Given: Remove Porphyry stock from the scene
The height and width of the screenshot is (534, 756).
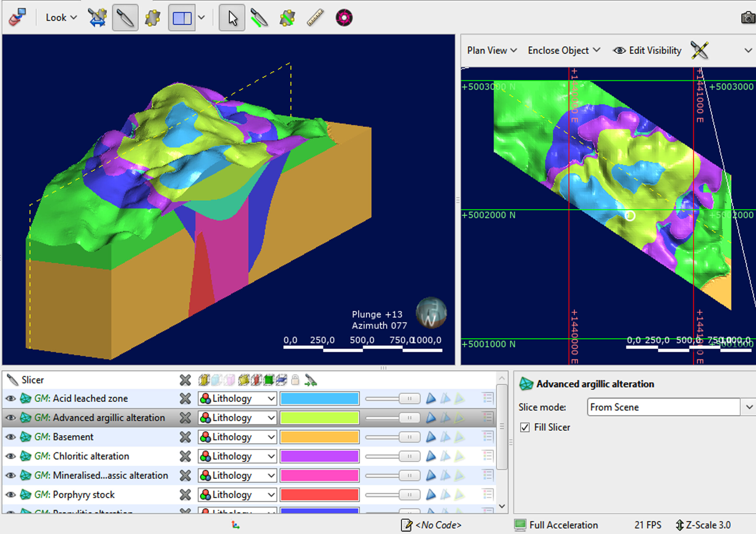Looking at the screenshot, I should click(x=185, y=494).
